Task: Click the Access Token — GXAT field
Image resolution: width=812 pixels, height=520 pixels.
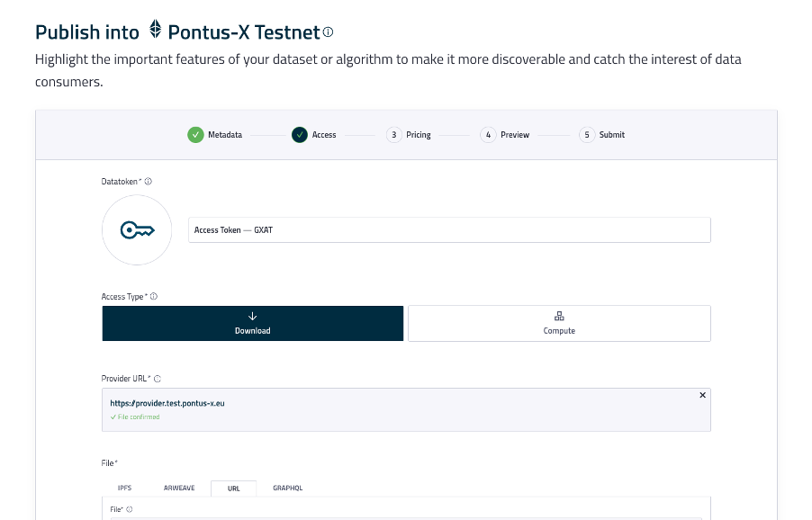Action: tap(449, 230)
